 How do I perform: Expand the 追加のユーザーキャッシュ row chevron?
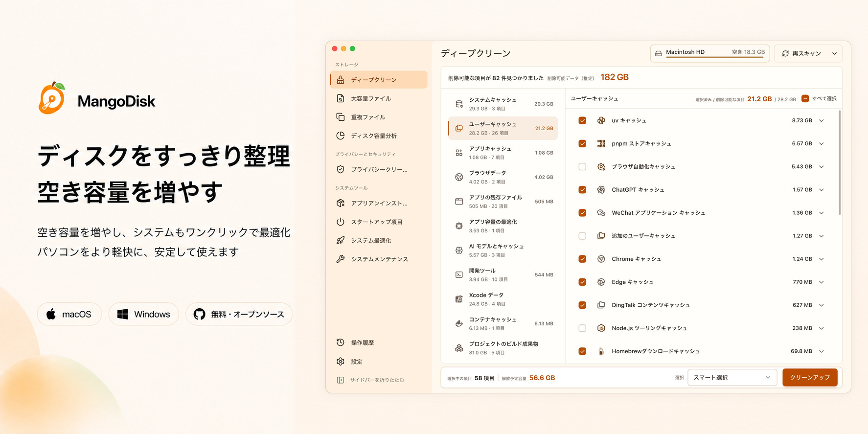pyautogui.click(x=822, y=236)
